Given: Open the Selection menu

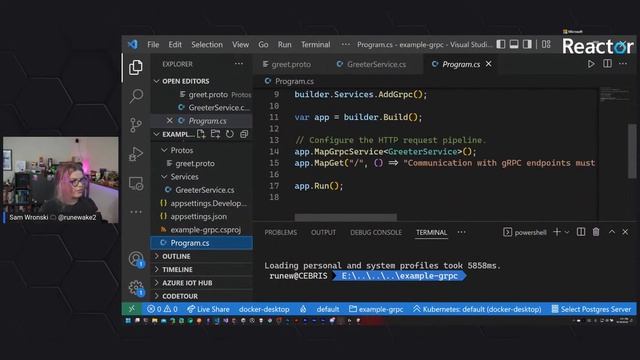Looking at the screenshot, I should [x=207, y=44].
